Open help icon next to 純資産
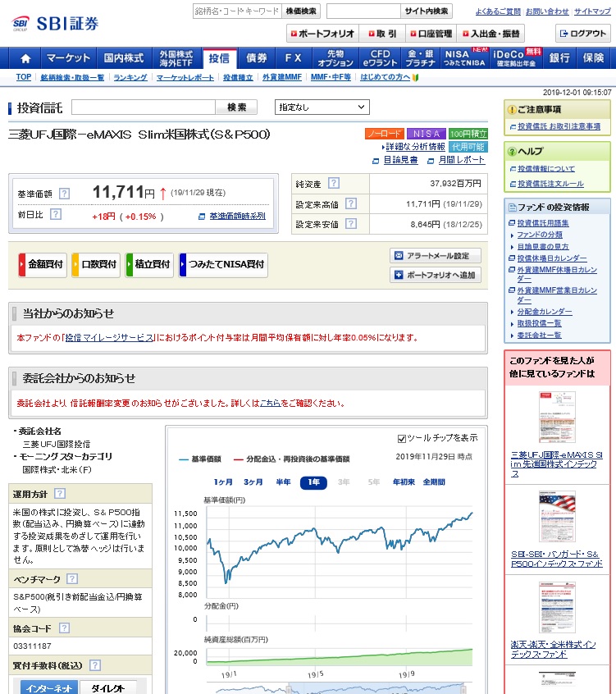Viewport: 616px width, 694px height. 334,183
